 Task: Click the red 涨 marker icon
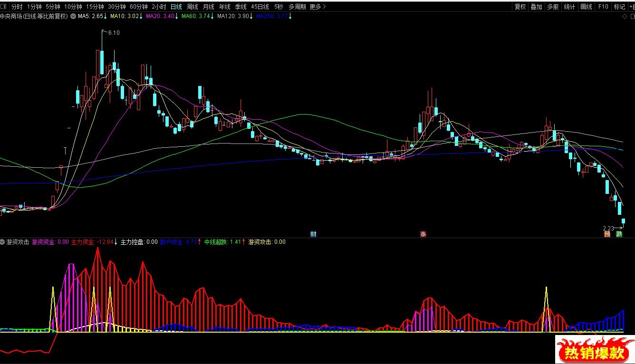[x=423, y=234]
